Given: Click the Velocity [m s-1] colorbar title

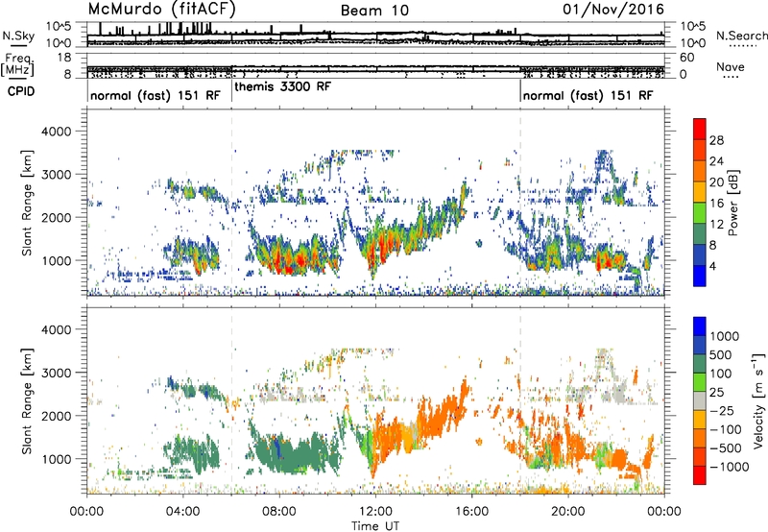Looking at the screenshot, I should [x=758, y=400].
